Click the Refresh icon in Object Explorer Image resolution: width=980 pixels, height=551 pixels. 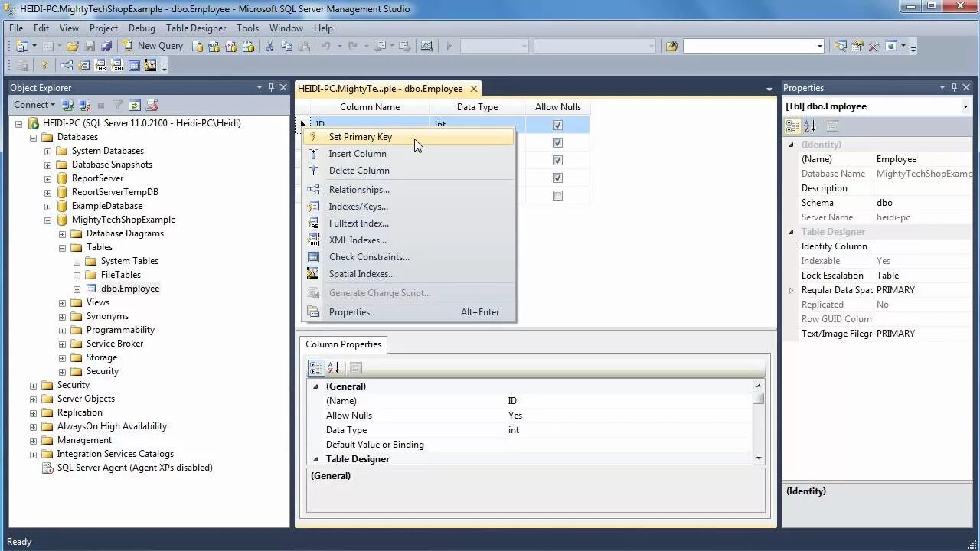[135, 105]
